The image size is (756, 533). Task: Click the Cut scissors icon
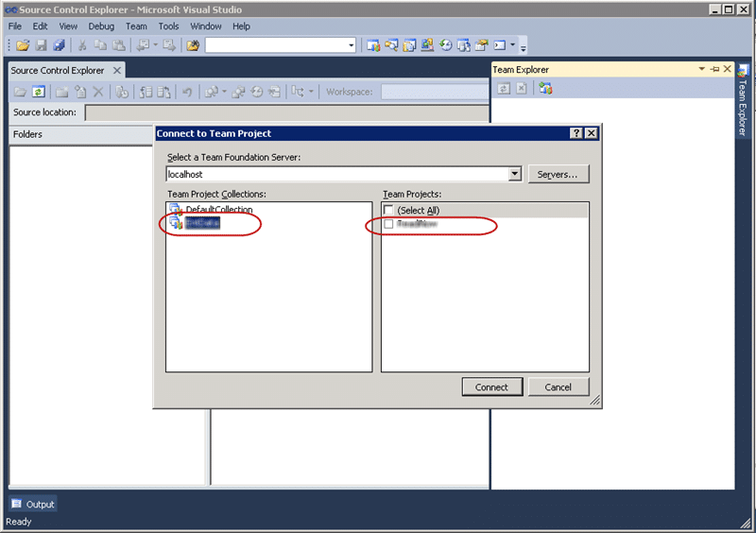[x=82, y=45]
